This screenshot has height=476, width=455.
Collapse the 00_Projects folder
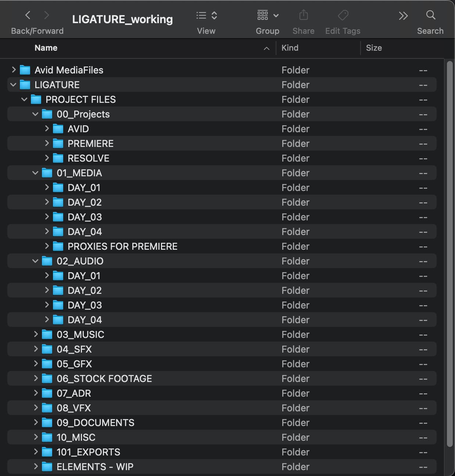coord(35,114)
